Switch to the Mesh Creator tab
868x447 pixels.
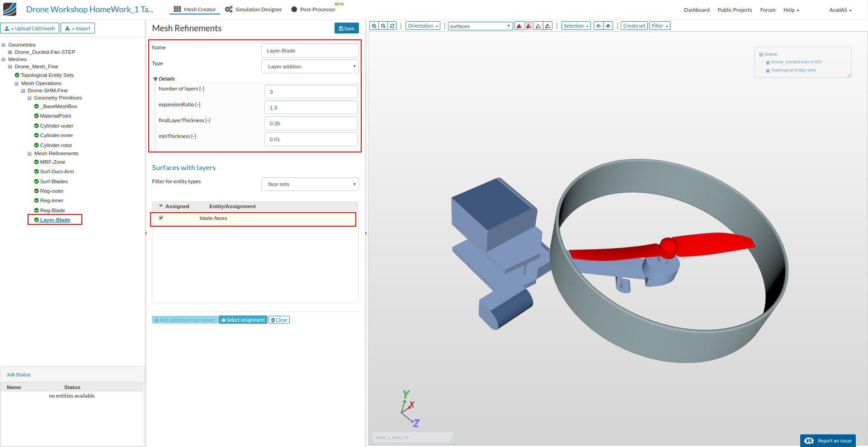[195, 10]
